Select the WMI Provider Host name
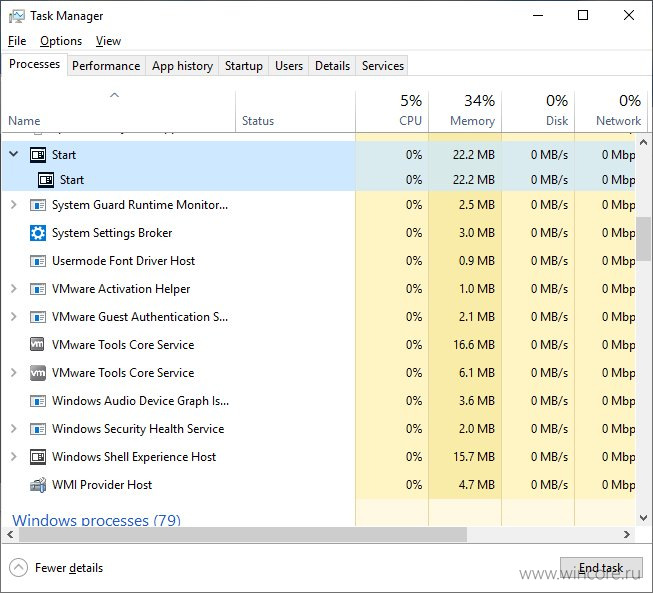Image resolution: width=653 pixels, height=593 pixels. pyautogui.click(x=102, y=485)
